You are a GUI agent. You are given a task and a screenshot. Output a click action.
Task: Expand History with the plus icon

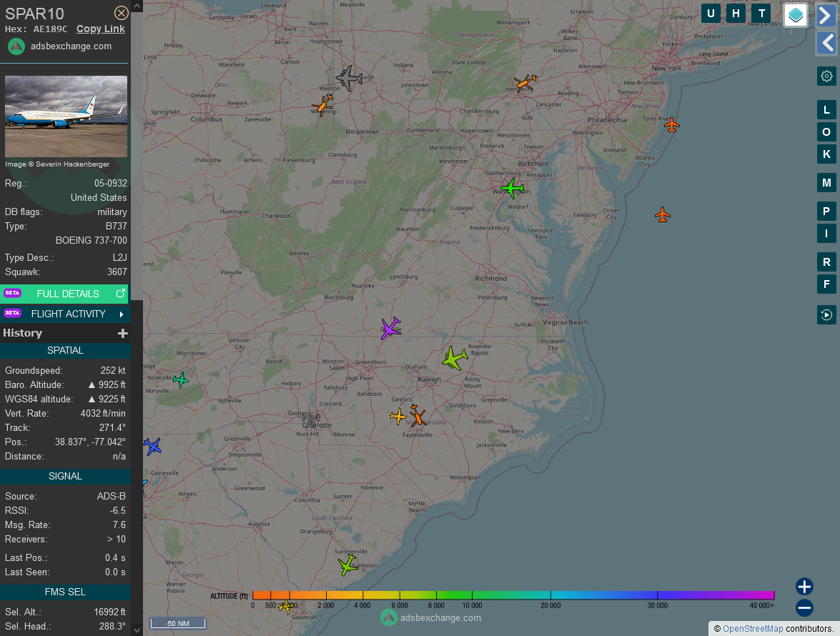coord(123,334)
